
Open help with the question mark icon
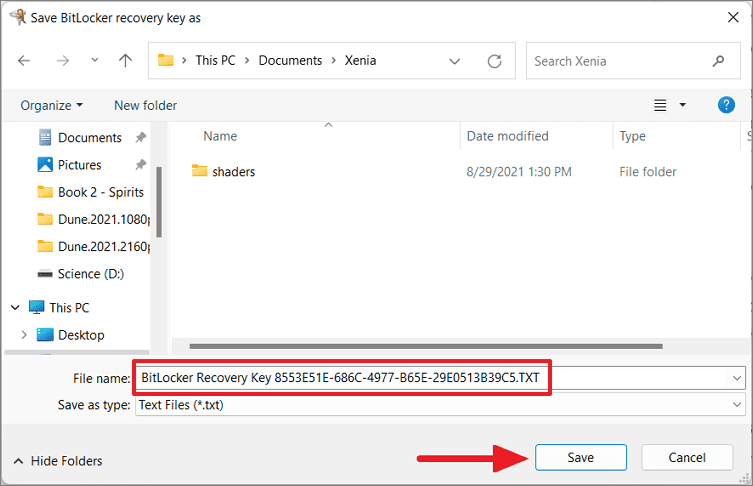pos(726,105)
